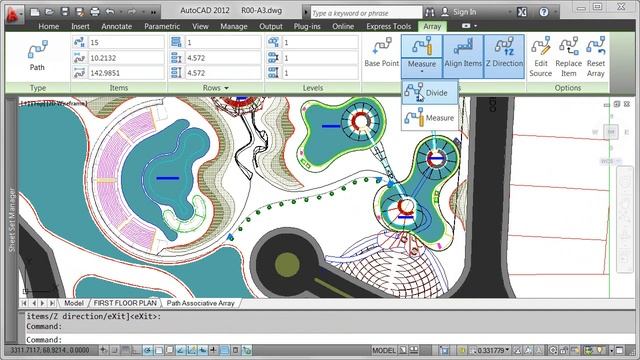Image resolution: width=640 pixels, height=360 pixels.
Task: Click the Open file folder icon
Action: click(x=50, y=12)
